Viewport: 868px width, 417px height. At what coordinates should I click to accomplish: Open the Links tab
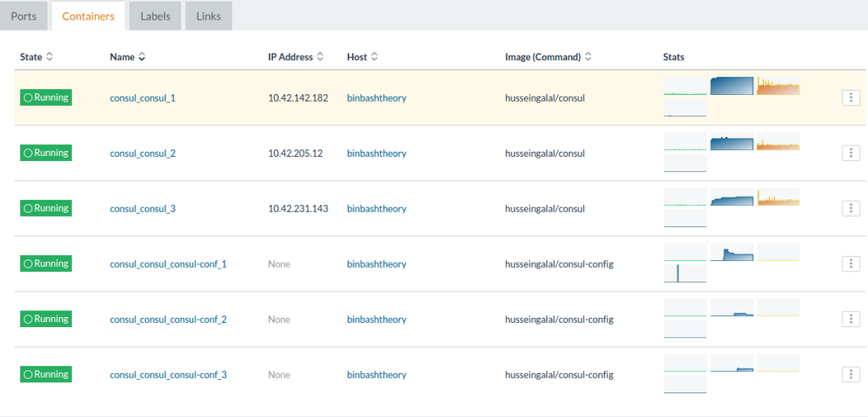(x=209, y=16)
